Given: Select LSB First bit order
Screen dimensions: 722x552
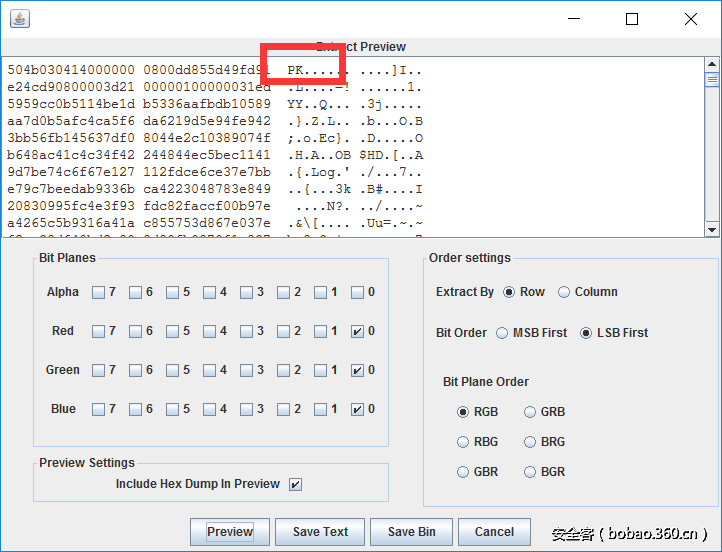Looking at the screenshot, I should coord(586,333).
